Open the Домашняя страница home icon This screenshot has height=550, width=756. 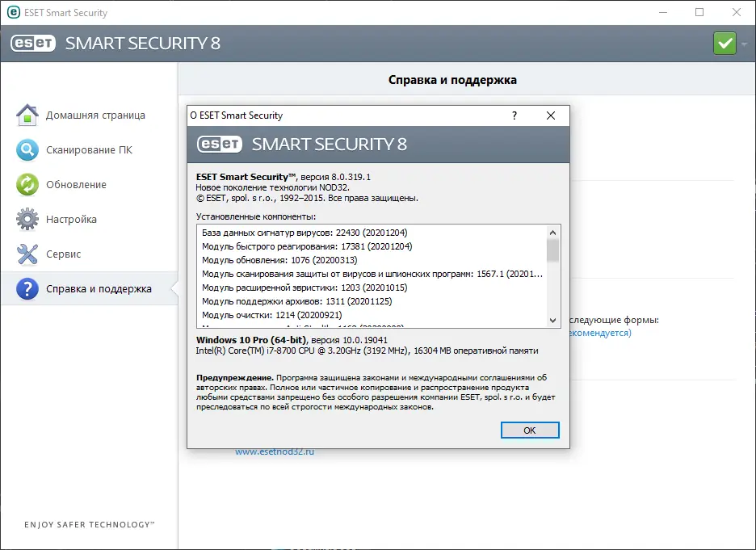pos(27,114)
